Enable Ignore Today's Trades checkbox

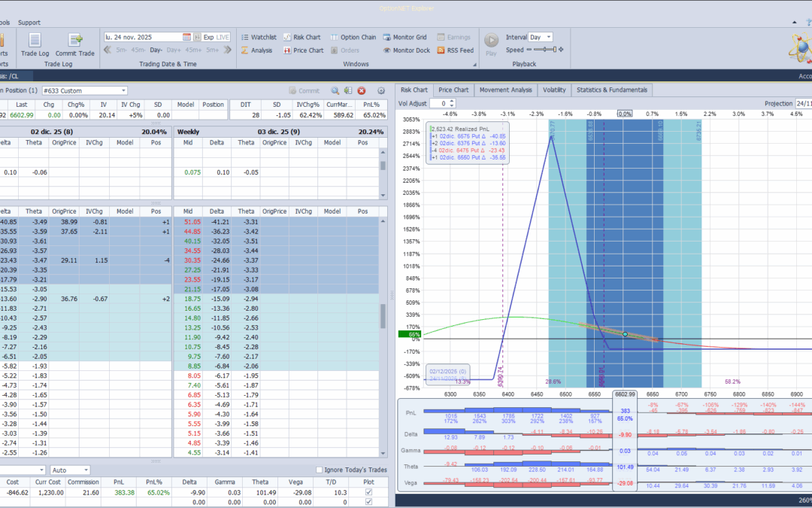(x=320, y=470)
